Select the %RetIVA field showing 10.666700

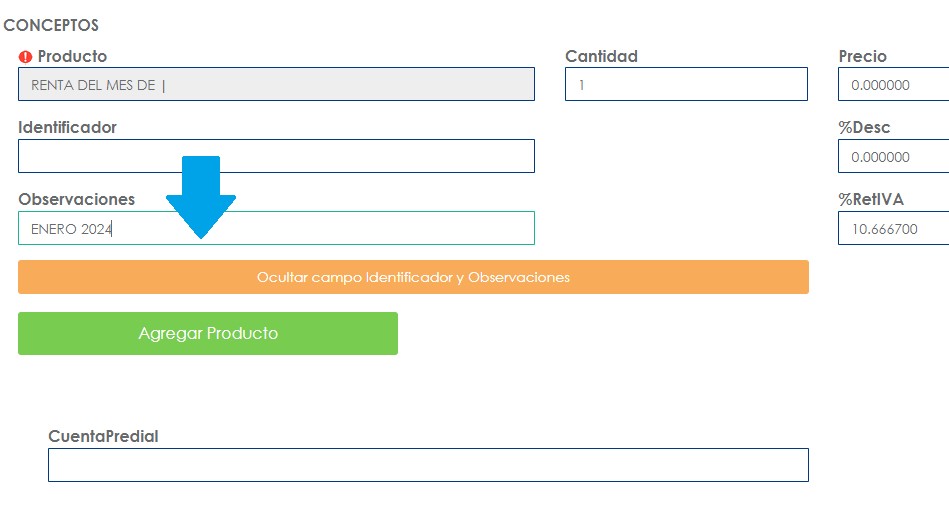[893, 229]
